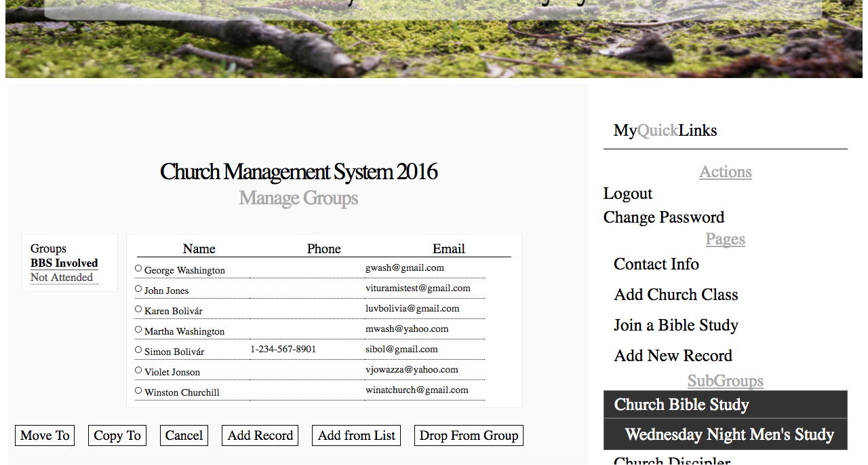Select the radio button next to Violet Jonson
Viewport: 868px width, 465px height.
(x=138, y=368)
